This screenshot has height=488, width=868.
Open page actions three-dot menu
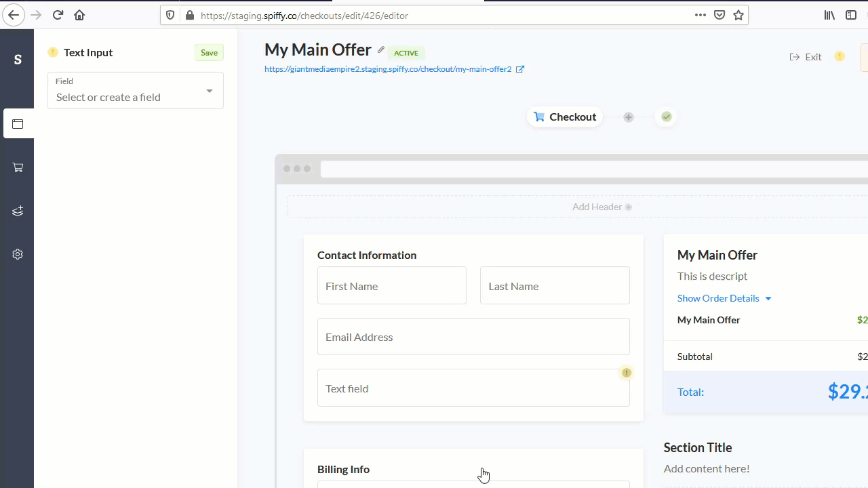pos(701,15)
